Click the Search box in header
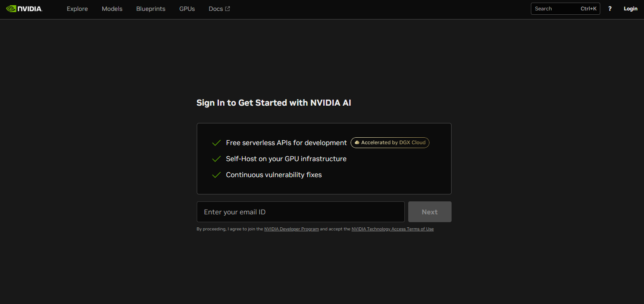 565,9
